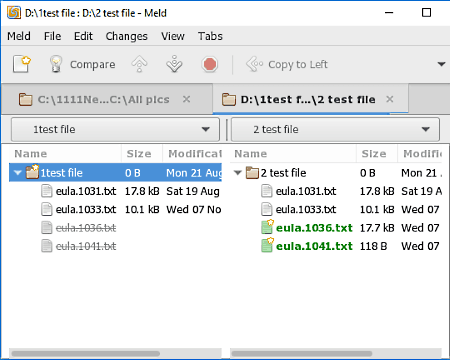Sort left pane by Modification header

[192, 154]
